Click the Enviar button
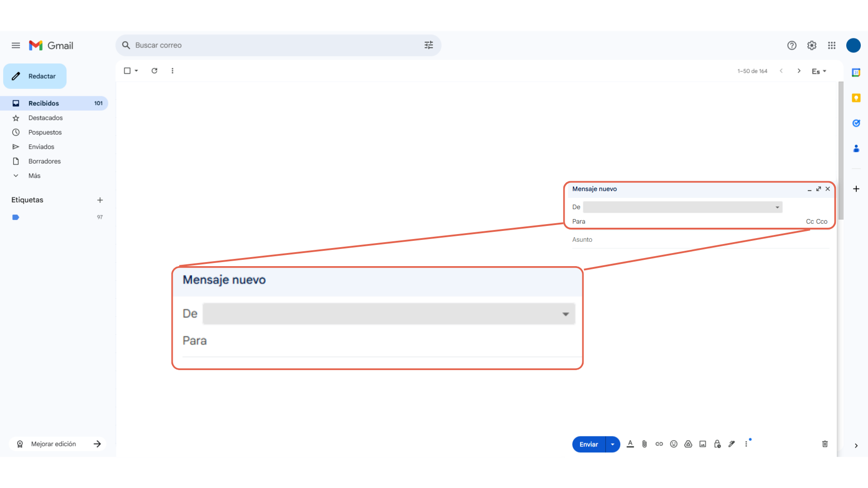Viewport: 868px width, 488px height. coord(588,444)
